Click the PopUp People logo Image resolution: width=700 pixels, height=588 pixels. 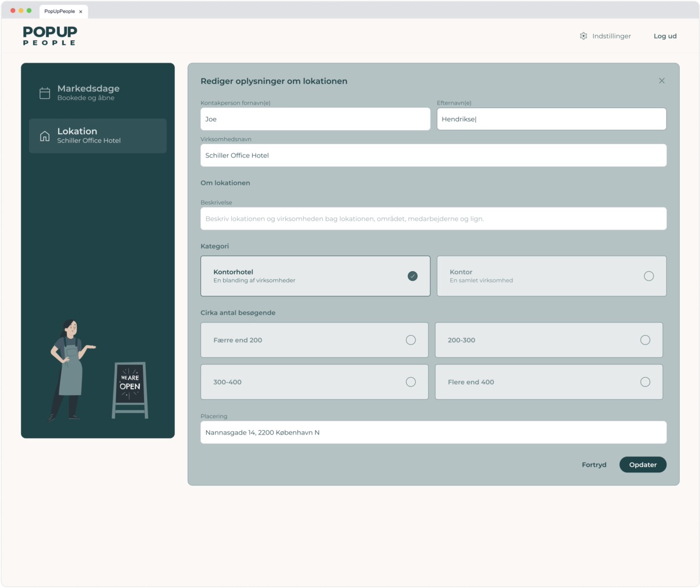(48, 36)
